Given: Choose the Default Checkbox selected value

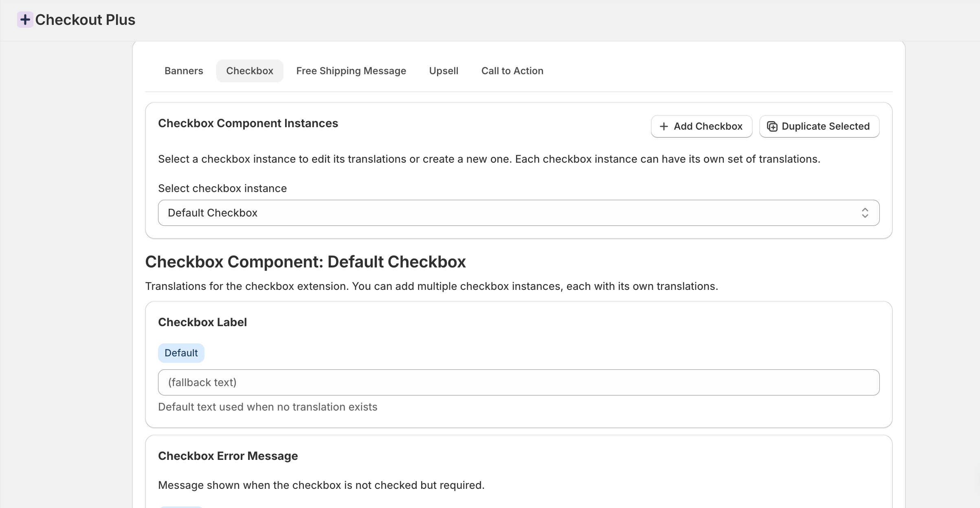Looking at the screenshot, I should coord(213,213).
